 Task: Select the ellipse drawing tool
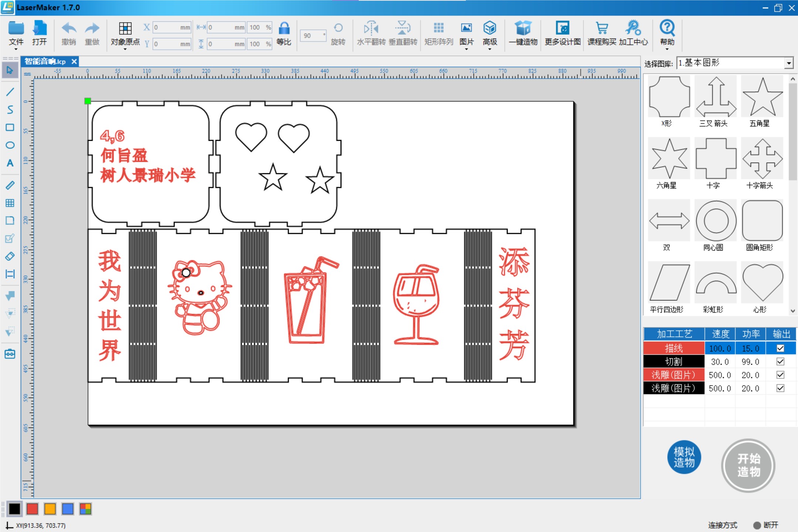[10, 145]
